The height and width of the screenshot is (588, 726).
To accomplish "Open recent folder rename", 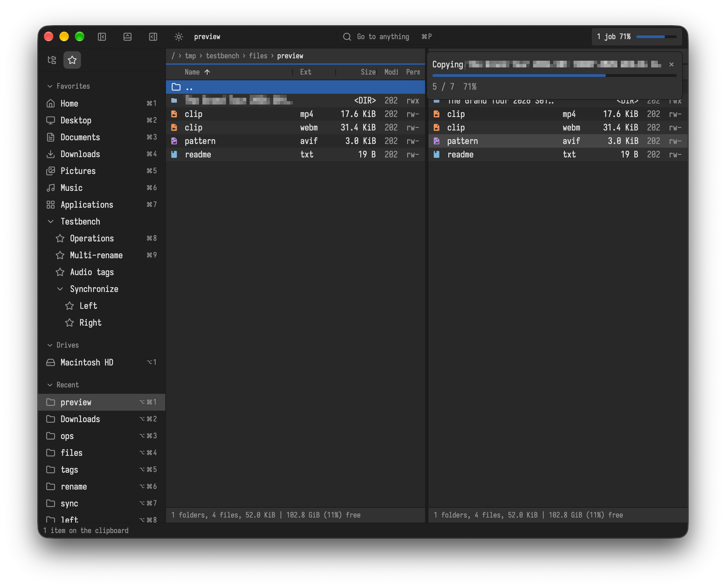I will click(x=102, y=487).
